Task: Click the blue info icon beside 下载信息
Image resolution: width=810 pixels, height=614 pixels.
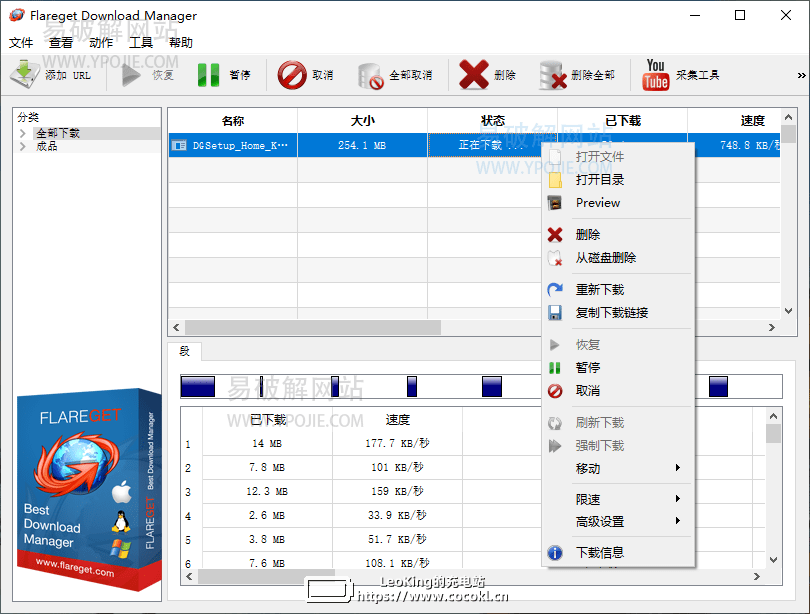Action: [555, 553]
